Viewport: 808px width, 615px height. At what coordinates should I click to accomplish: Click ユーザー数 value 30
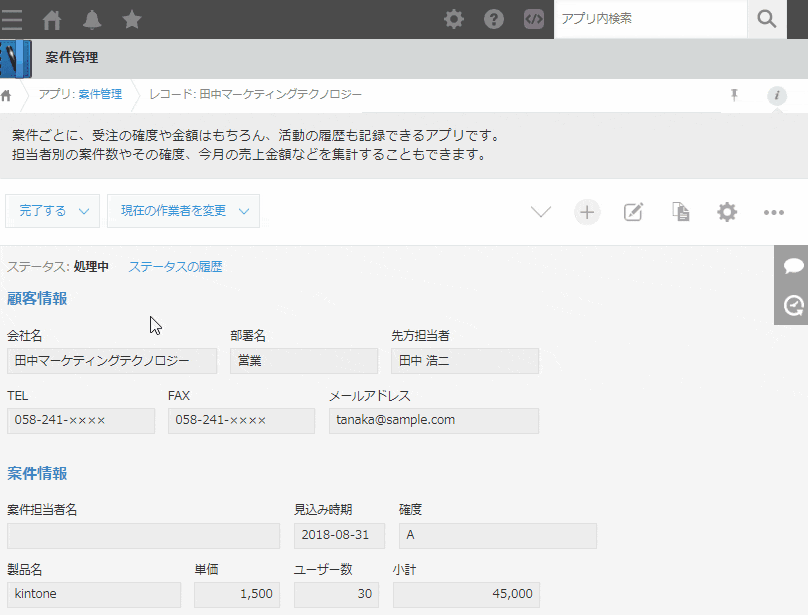pyautogui.click(x=336, y=595)
